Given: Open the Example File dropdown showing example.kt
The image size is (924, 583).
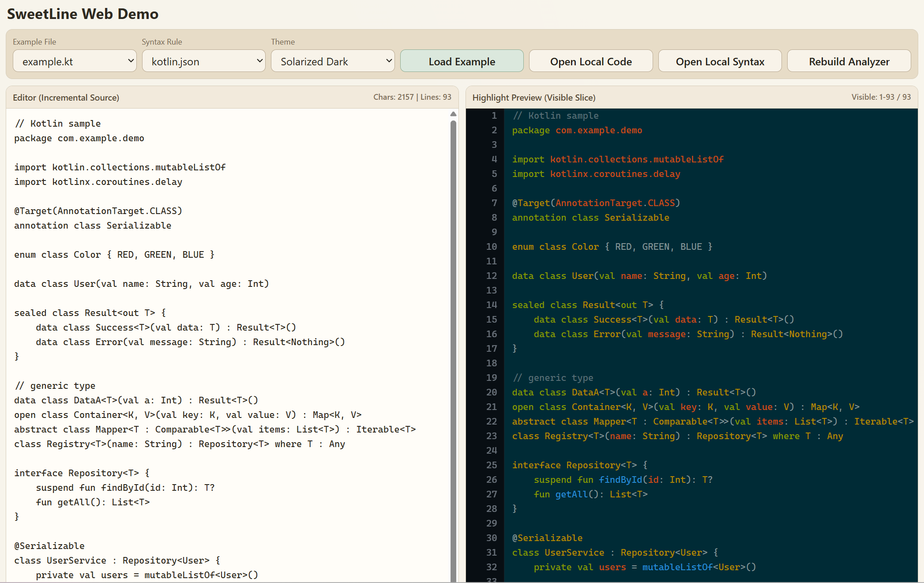Looking at the screenshot, I should (75, 61).
